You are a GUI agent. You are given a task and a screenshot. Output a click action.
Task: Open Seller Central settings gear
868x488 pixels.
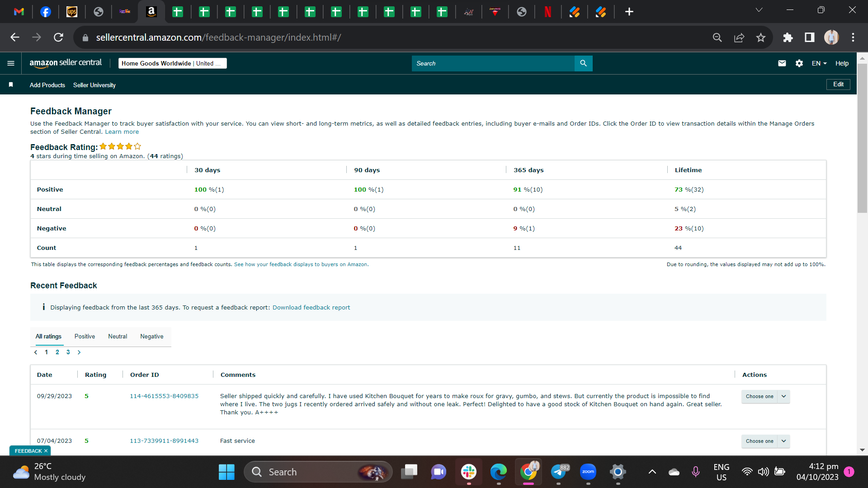click(x=799, y=63)
